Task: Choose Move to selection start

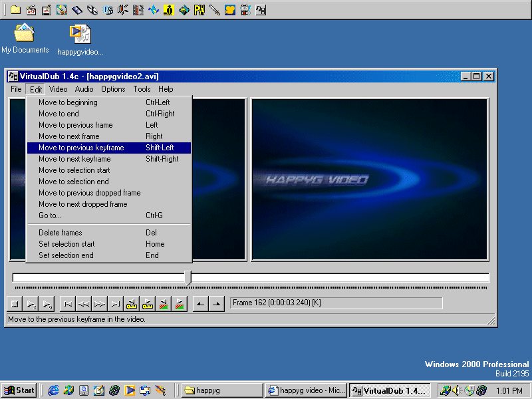Action: tap(109, 170)
